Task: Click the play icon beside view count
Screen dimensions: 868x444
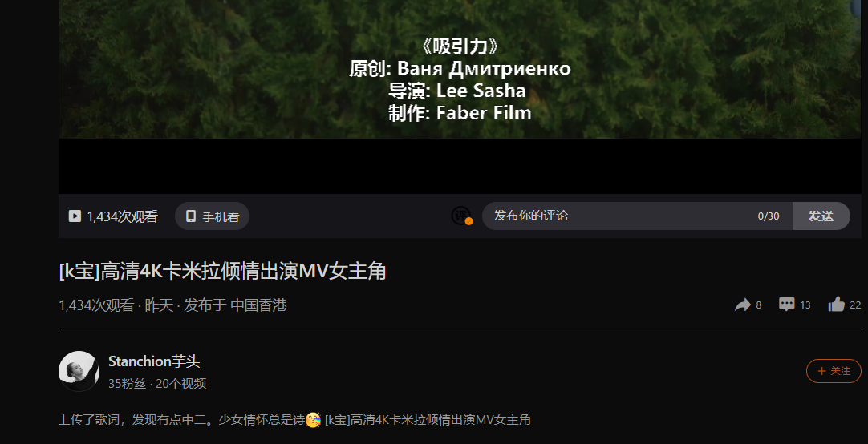Action: 75,216
